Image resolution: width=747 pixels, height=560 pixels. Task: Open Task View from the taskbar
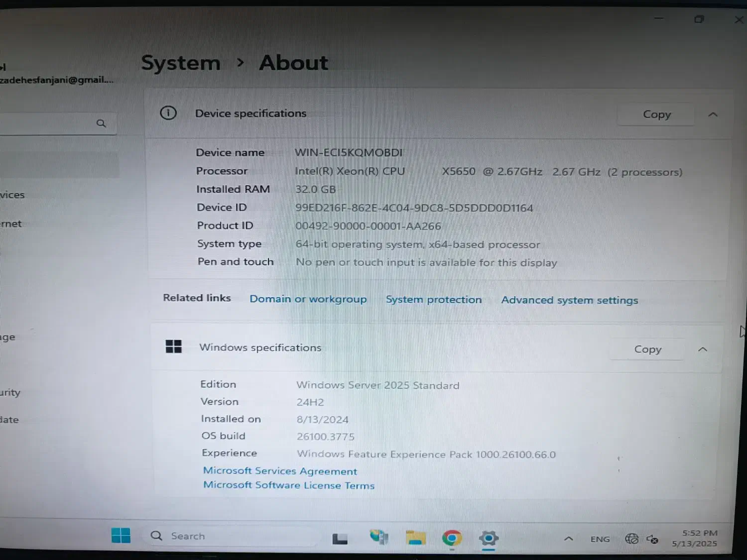pos(340,538)
